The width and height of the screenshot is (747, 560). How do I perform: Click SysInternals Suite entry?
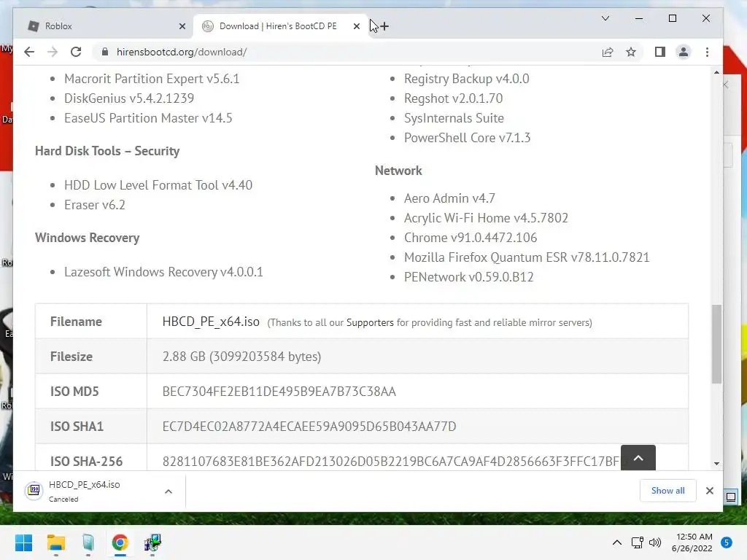coord(454,117)
